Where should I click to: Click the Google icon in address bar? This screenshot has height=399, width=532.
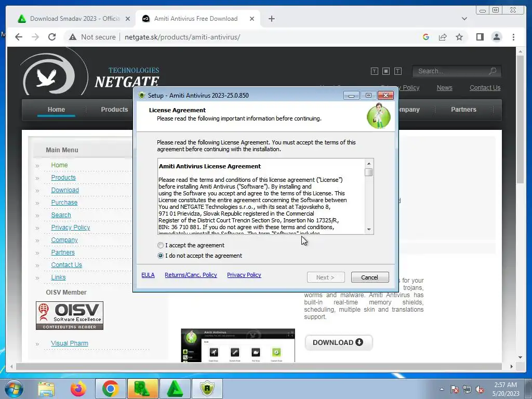426,37
